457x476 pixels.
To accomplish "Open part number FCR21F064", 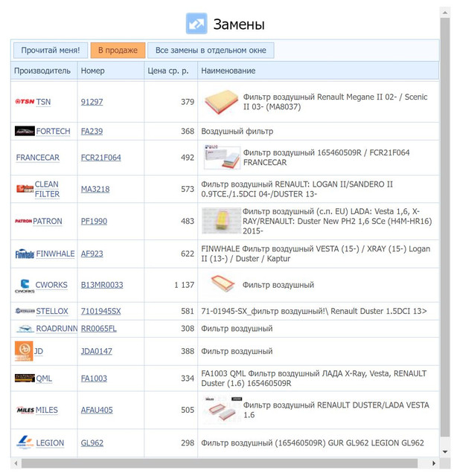I will point(101,158).
